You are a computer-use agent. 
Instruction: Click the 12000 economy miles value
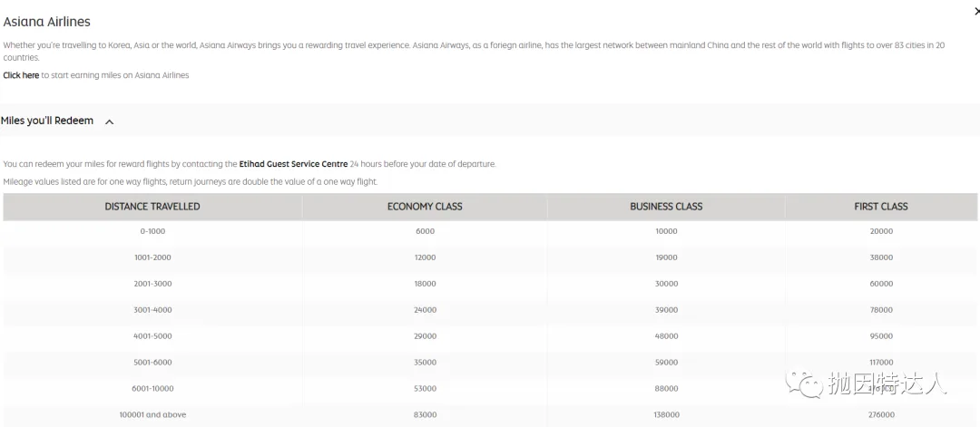point(425,257)
